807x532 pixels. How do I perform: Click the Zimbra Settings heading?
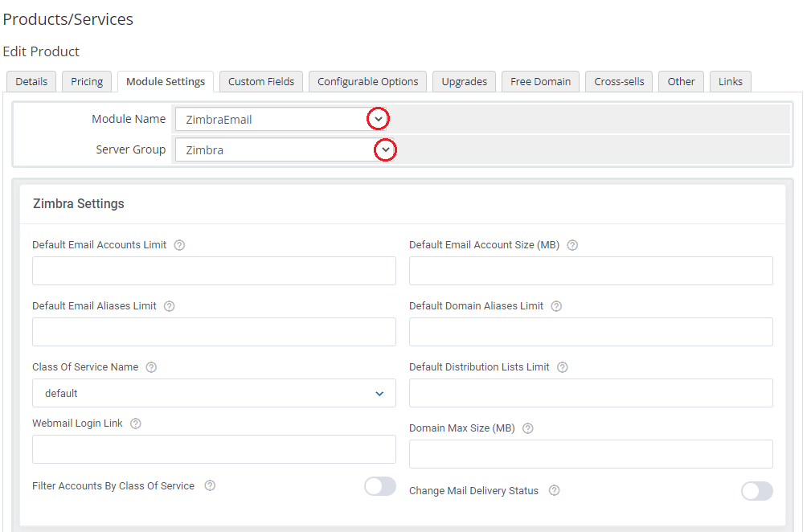(79, 204)
